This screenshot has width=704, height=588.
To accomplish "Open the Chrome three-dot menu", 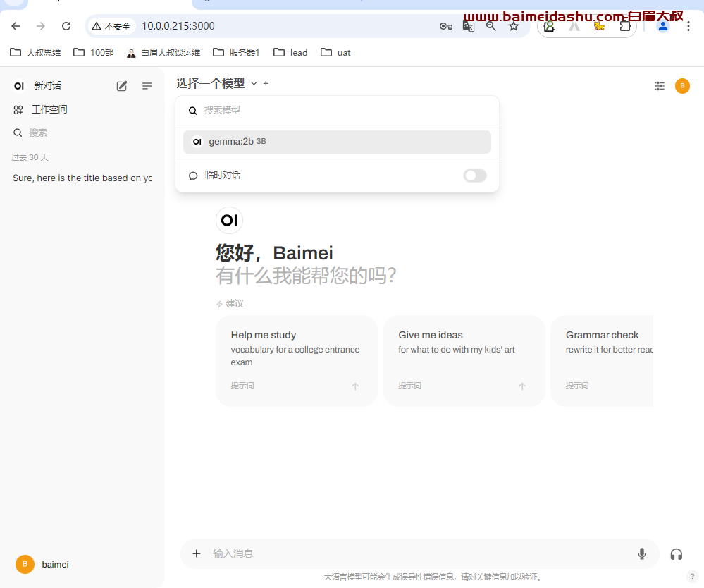I will [x=688, y=27].
